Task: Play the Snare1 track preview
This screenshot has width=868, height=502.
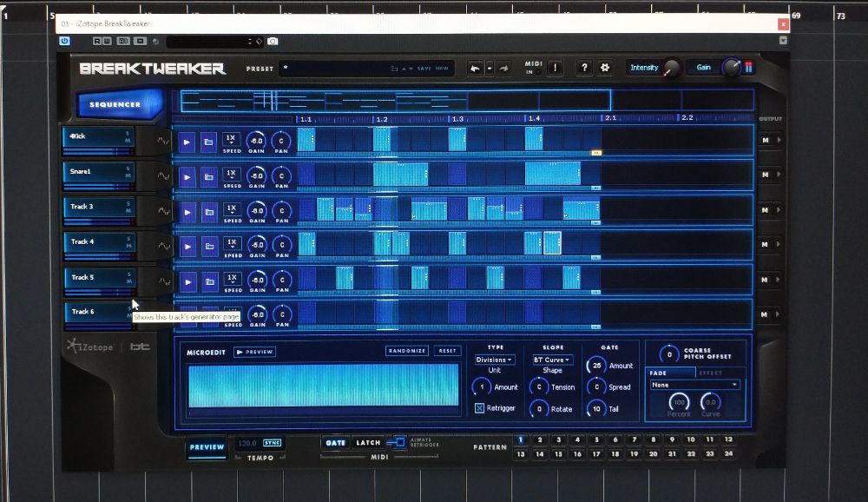Action: pos(187,177)
